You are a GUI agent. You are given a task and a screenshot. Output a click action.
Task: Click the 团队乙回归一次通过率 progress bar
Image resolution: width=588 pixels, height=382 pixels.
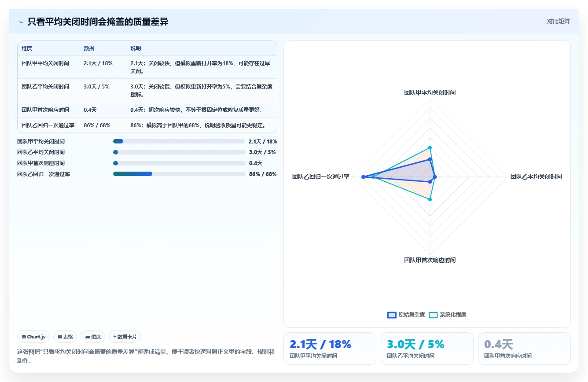click(x=179, y=174)
